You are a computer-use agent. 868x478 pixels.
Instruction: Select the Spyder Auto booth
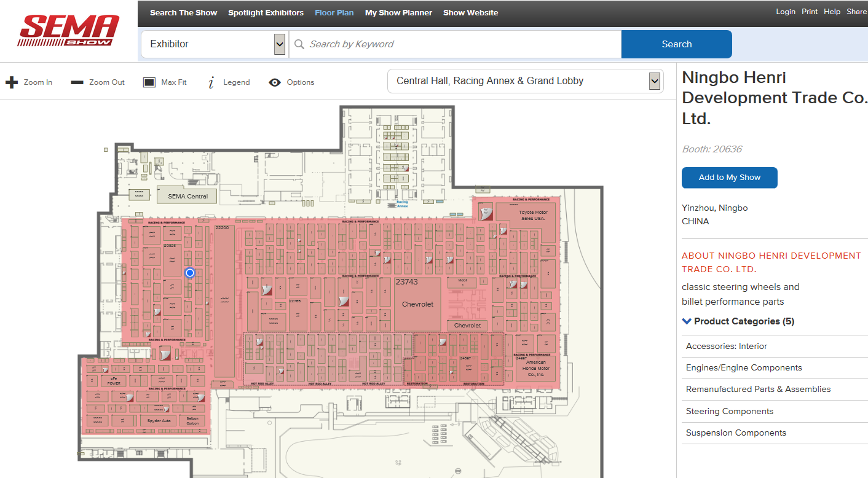coord(159,421)
